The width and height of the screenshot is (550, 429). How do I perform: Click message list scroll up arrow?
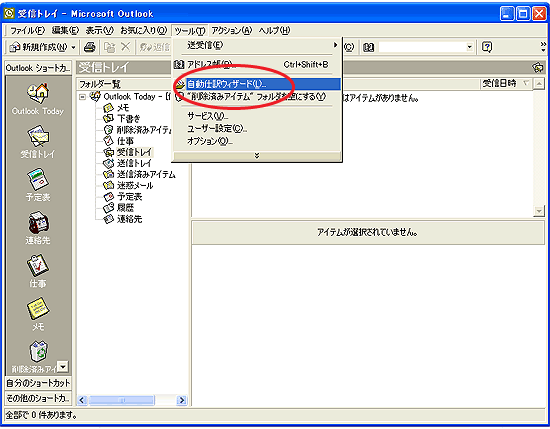click(x=538, y=83)
